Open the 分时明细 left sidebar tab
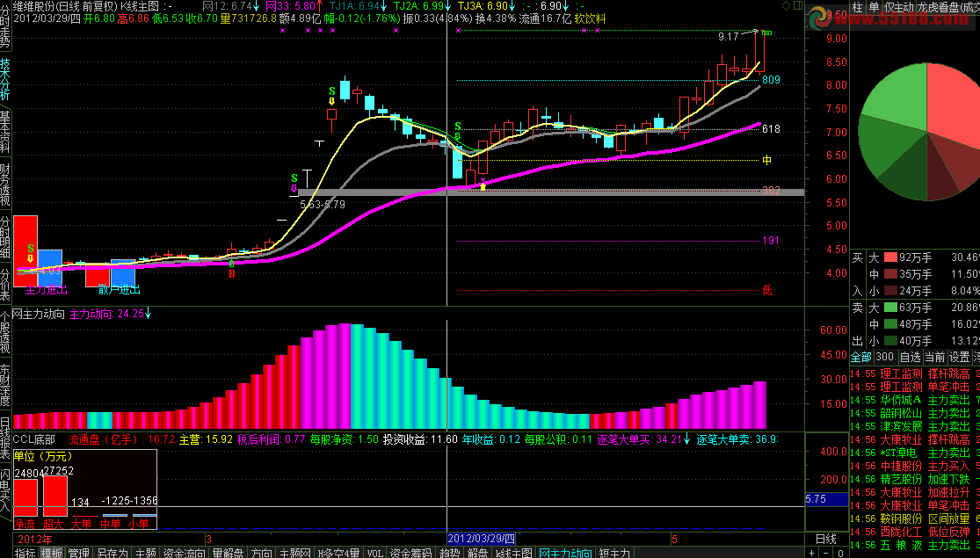 5,237
